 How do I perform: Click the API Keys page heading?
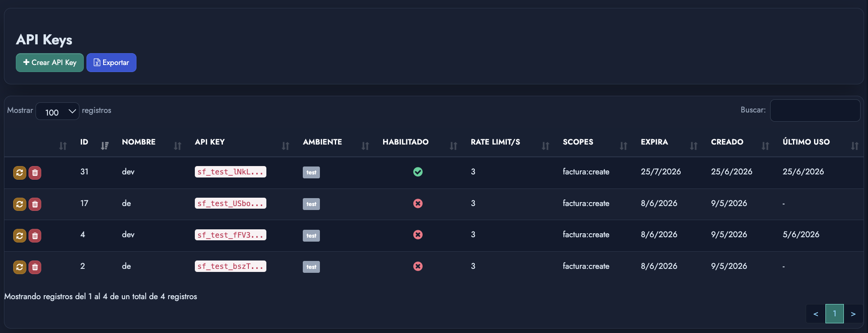[44, 40]
